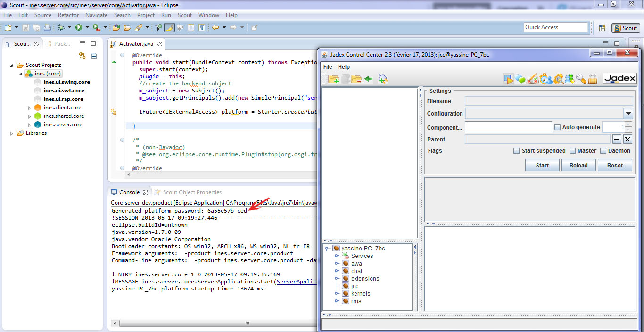Image resolution: width=644 pixels, height=332 pixels.
Task: Click the green left-arrow icon in Jadex toolbar
Action: (x=368, y=79)
